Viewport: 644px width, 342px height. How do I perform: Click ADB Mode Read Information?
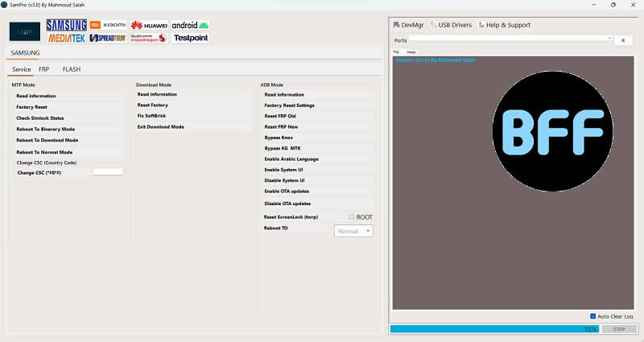pyautogui.click(x=318, y=94)
